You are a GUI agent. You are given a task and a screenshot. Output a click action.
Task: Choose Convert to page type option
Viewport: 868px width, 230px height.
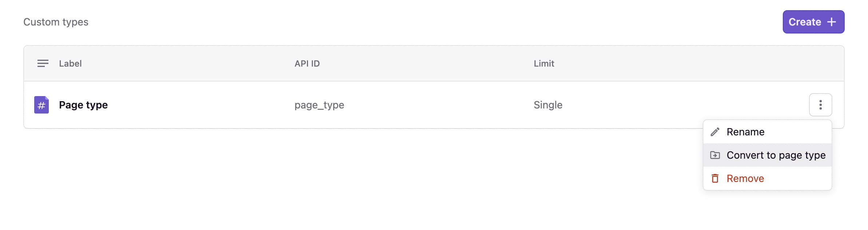pos(776,155)
